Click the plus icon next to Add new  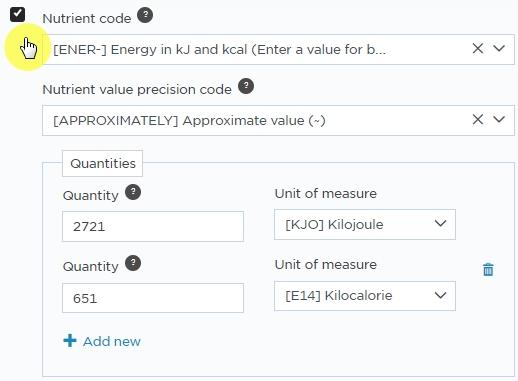70,341
